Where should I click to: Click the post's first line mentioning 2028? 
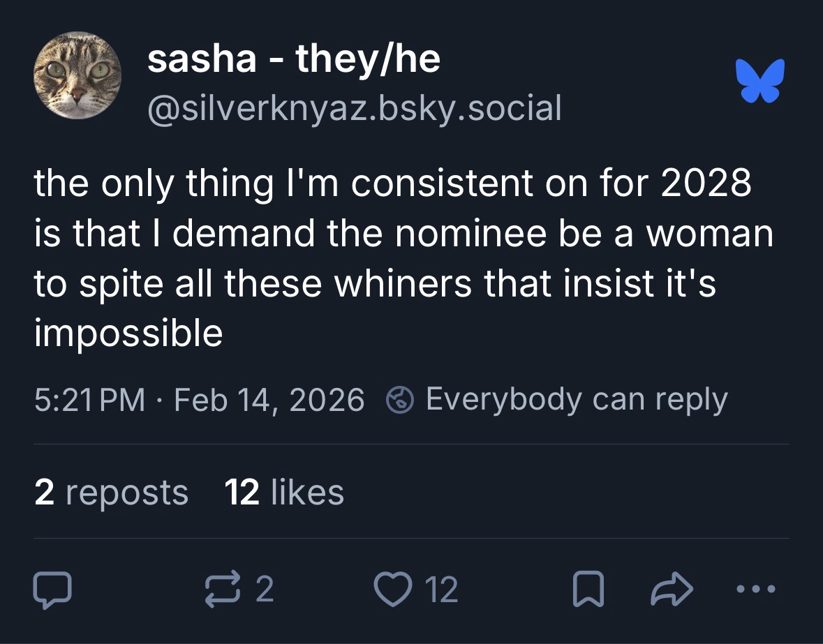393,184
